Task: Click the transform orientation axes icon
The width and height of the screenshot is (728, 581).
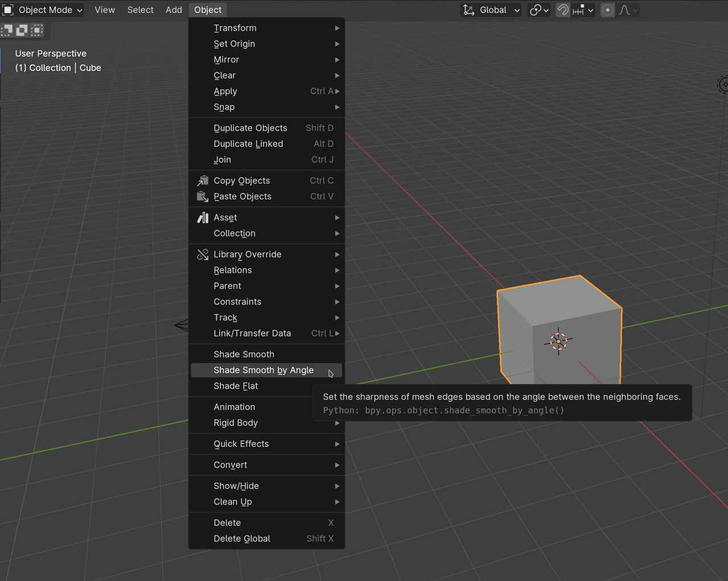Action: (x=469, y=10)
